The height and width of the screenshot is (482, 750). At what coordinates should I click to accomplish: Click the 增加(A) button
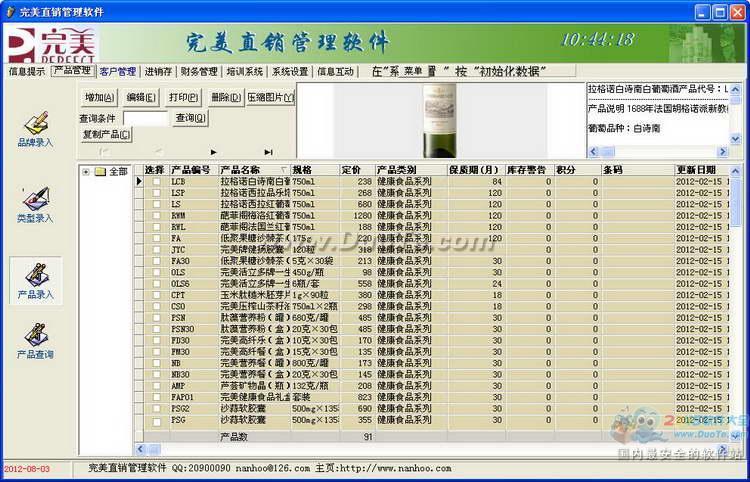99,98
